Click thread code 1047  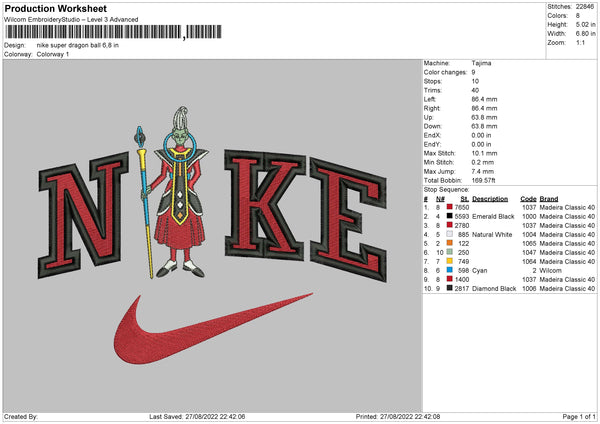click(529, 253)
